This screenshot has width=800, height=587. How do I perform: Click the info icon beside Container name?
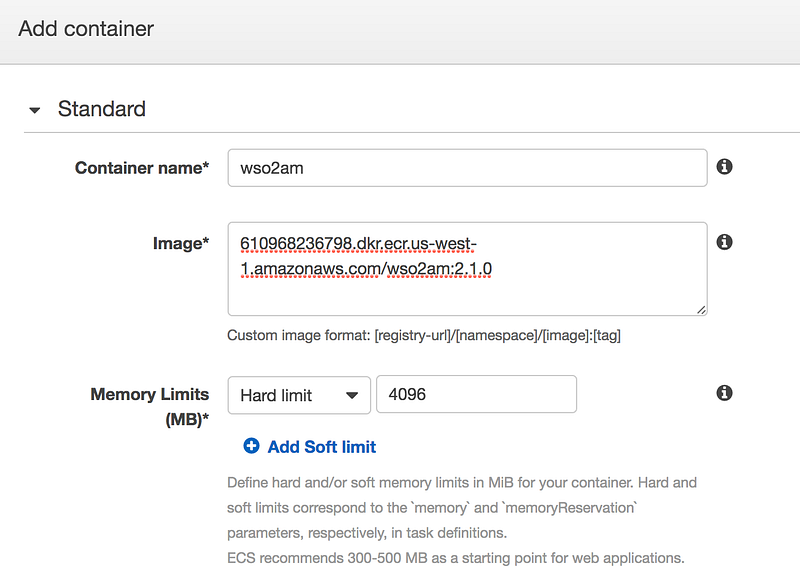click(x=725, y=167)
